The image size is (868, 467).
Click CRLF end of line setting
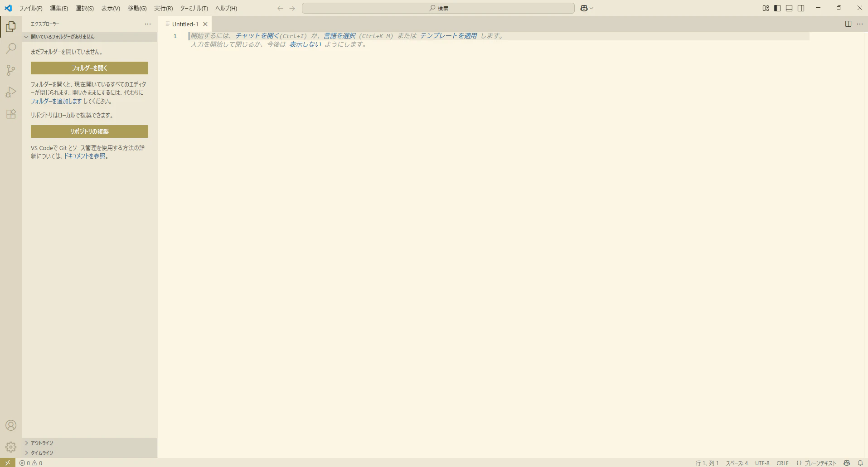pyautogui.click(x=783, y=463)
